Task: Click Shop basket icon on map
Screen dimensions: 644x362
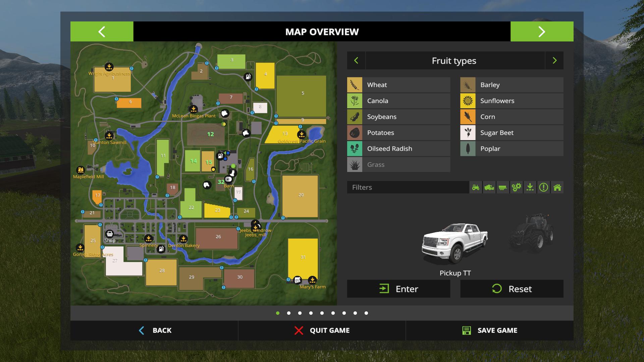Action: (110, 234)
